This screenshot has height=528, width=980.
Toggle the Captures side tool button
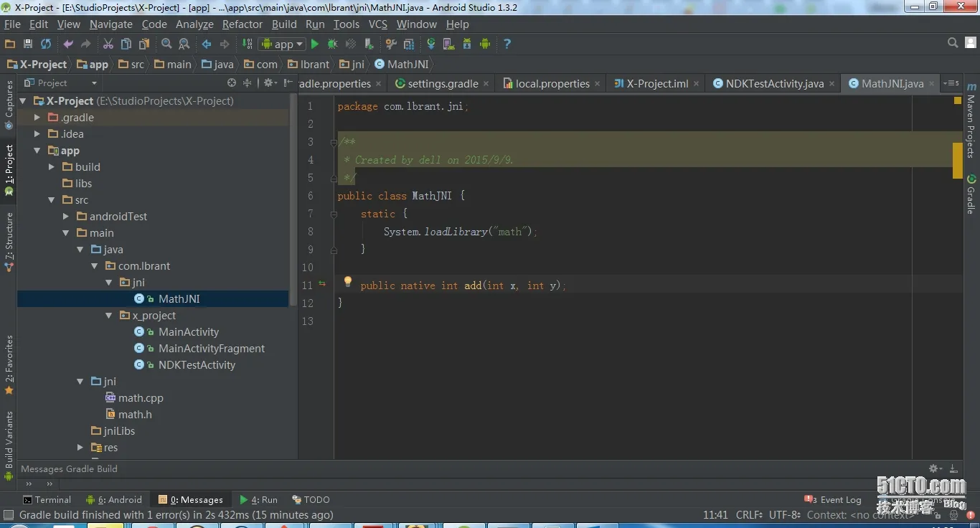click(9, 104)
